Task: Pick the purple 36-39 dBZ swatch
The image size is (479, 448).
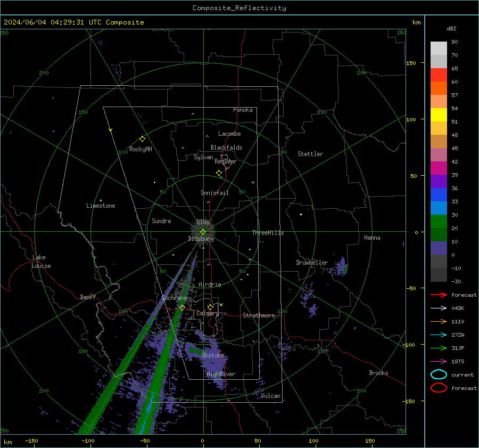Action: pos(439,181)
